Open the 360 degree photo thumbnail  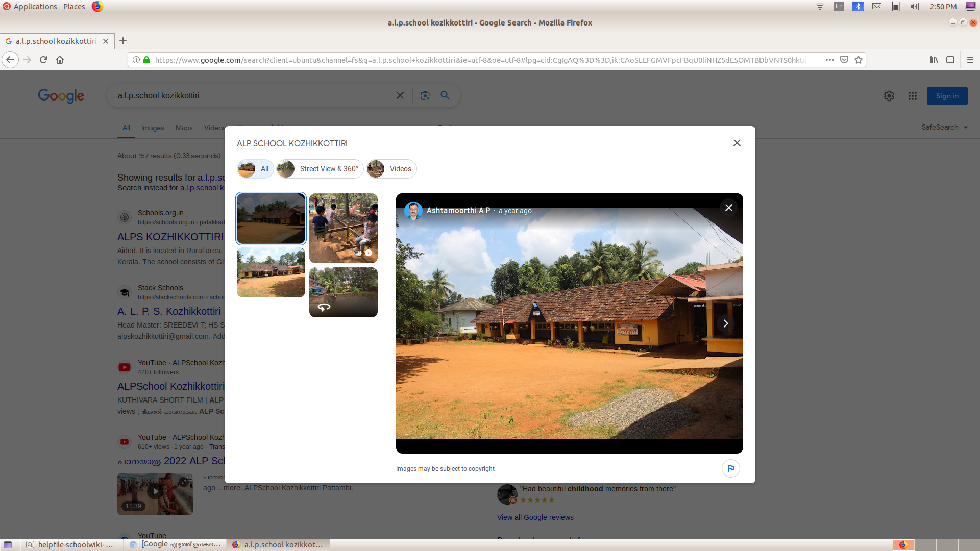pos(343,292)
